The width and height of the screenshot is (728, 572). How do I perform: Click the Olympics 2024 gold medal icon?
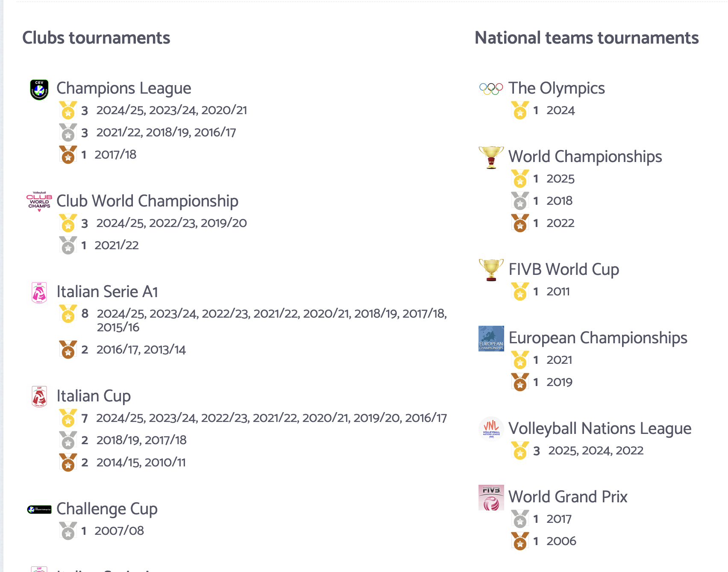click(520, 110)
